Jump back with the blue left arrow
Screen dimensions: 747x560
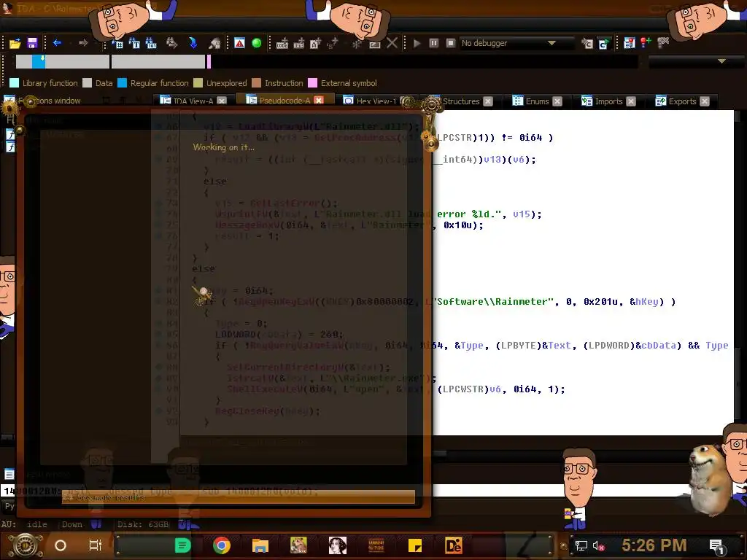click(x=57, y=43)
